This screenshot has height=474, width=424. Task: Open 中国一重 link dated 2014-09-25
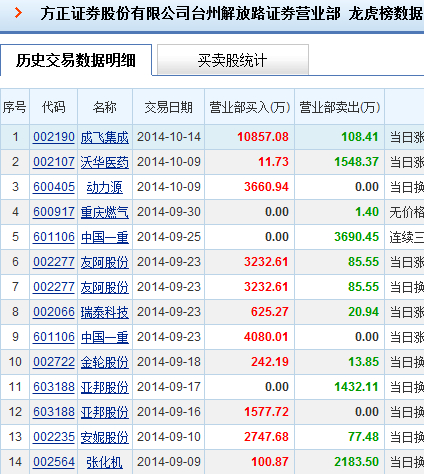[105, 237]
